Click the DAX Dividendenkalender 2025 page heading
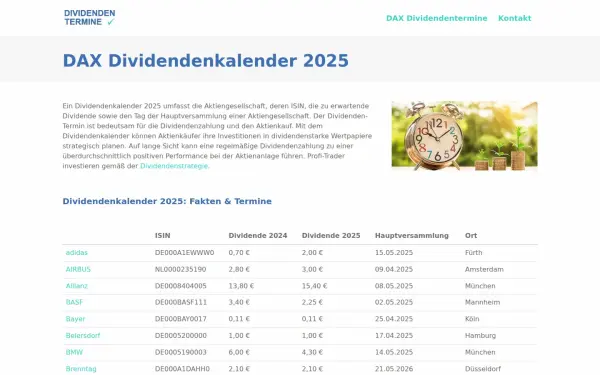This screenshot has width=600, height=375. 206,61
